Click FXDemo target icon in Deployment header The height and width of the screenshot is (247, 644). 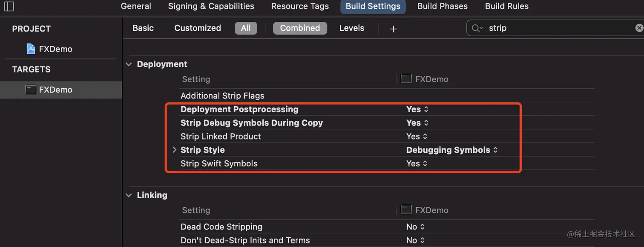pyautogui.click(x=406, y=79)
